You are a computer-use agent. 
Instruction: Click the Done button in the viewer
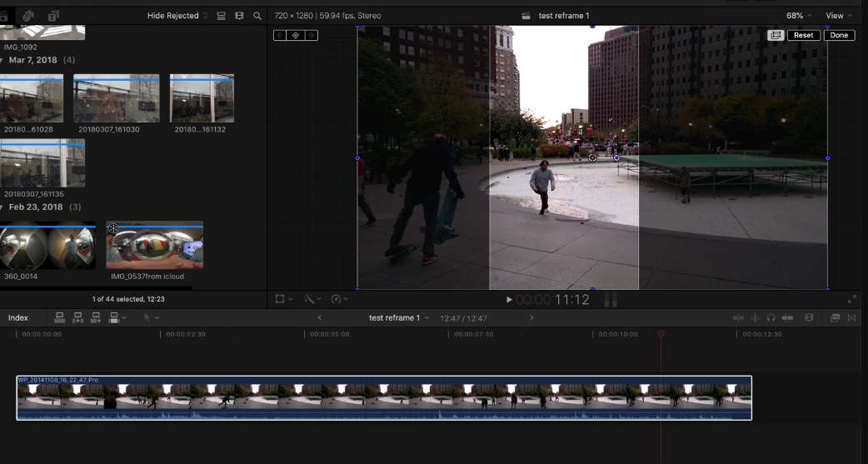tap(839, 36)
